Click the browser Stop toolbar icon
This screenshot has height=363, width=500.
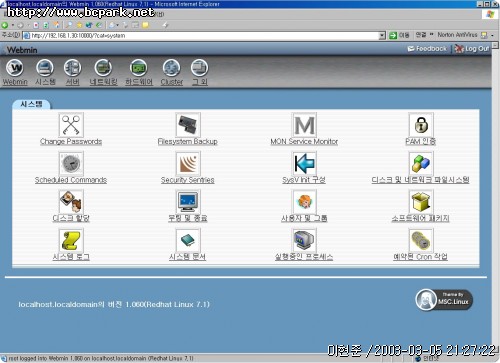click(36, 25)
